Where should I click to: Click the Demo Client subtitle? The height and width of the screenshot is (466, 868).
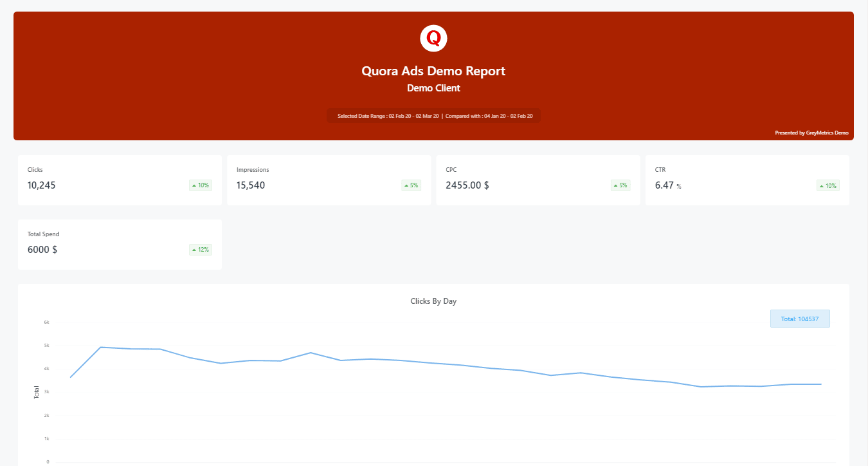coord(433,88)
